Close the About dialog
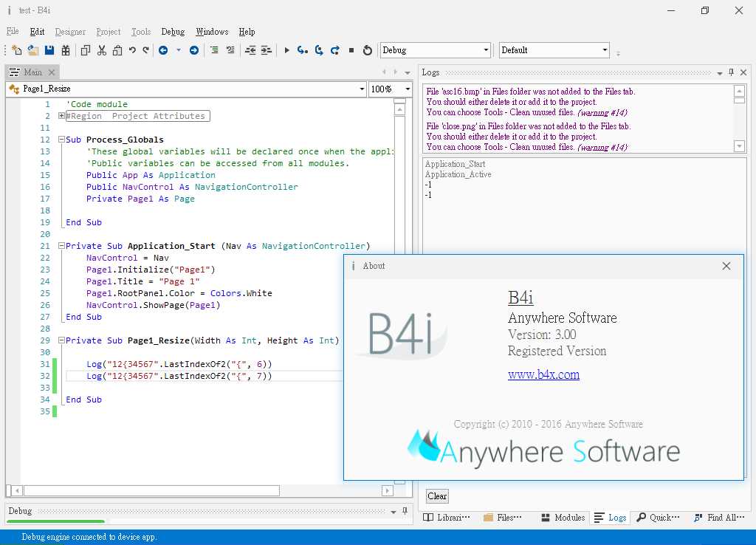Image resolution: width=756 pixels, height=545 pixels. tap(726, 266)
